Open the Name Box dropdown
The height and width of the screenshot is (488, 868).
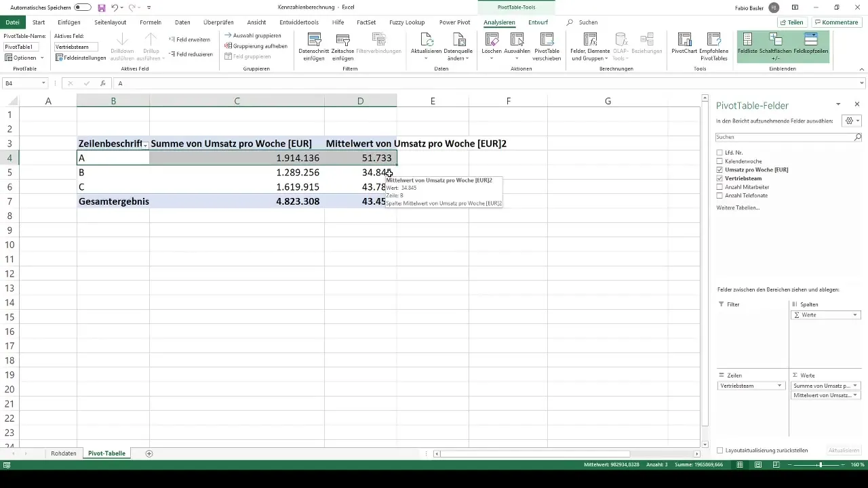point(43,83)
